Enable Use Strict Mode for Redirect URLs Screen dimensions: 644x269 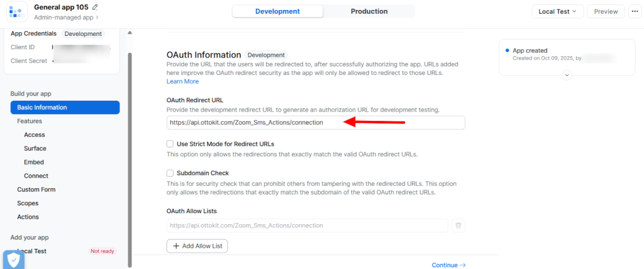tap(170, 144)
